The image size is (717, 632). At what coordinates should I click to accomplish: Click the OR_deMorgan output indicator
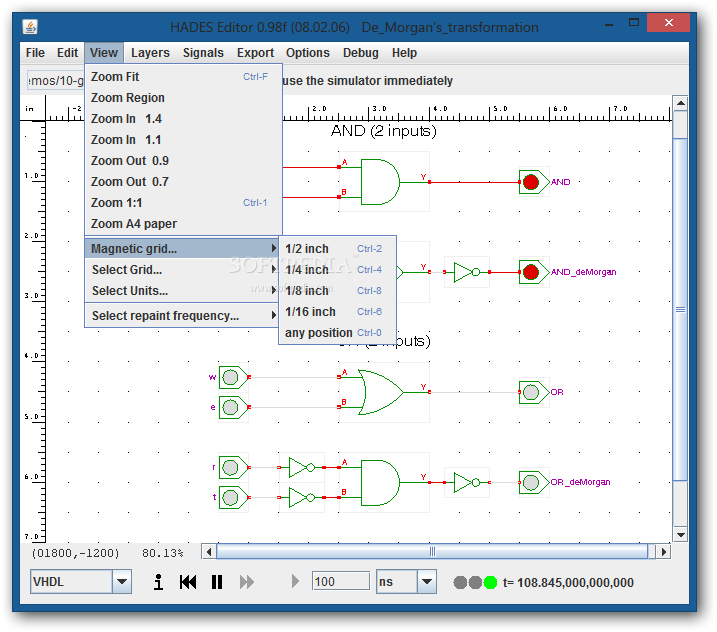point(530,482)
